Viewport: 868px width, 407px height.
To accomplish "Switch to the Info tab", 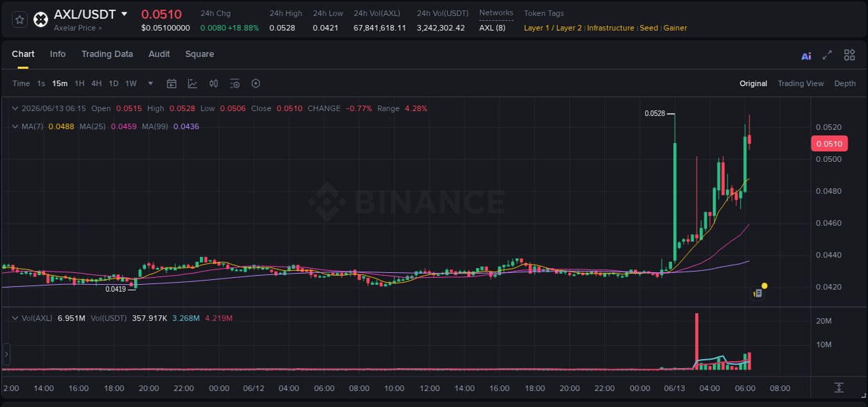I will [x=58, y=54].
